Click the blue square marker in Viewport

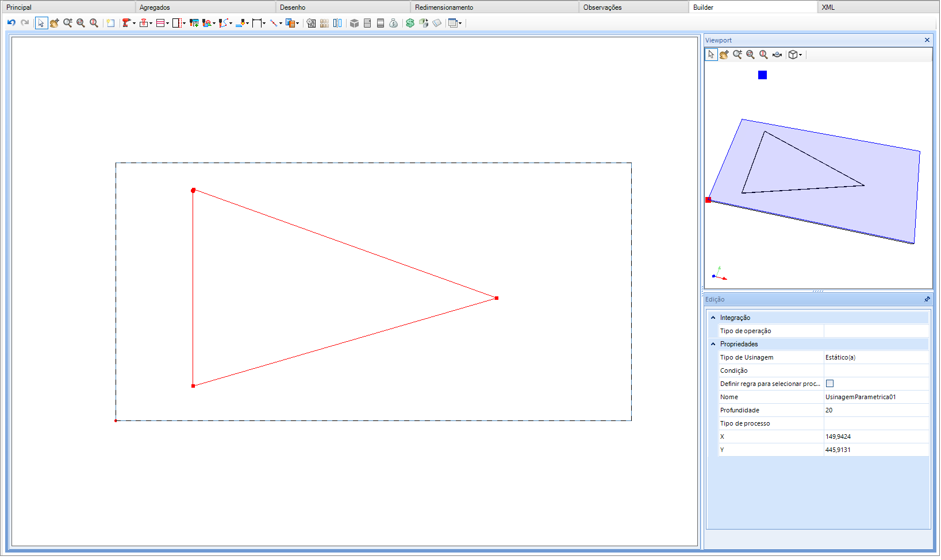[762, 75]
